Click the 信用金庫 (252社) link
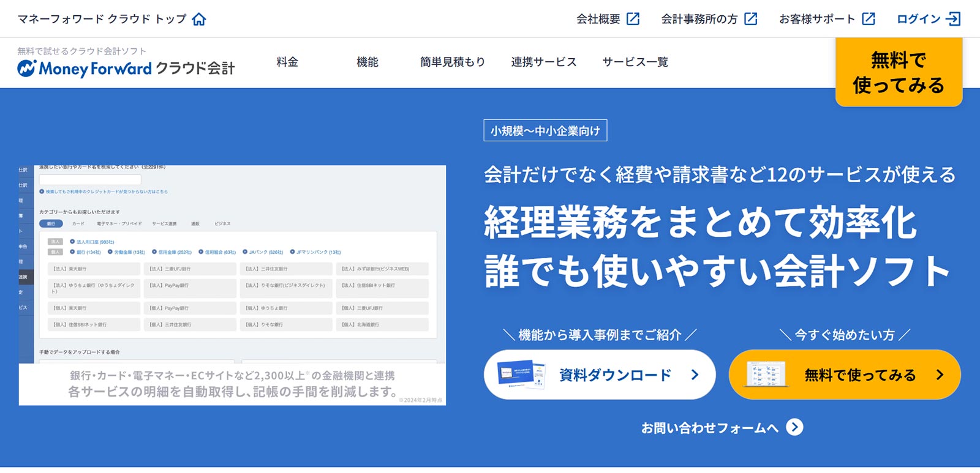Image resolution: width=980 pixels, height=473 pixels. [x=172, y=252]
